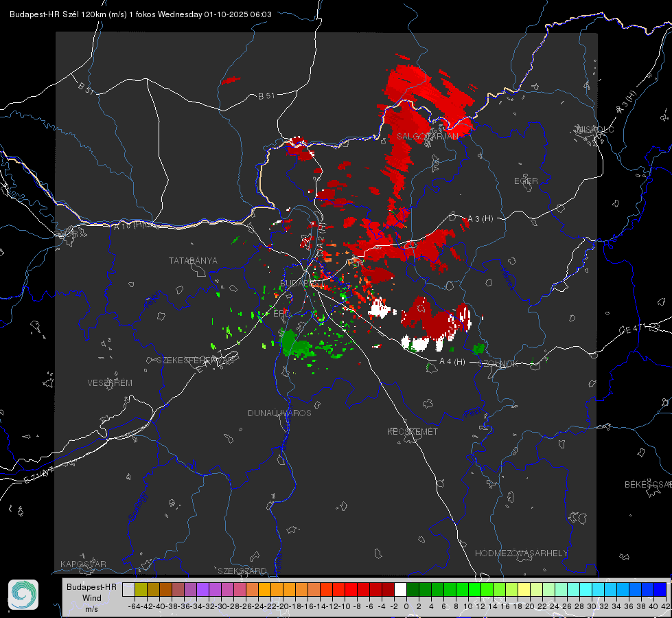Pick the deep blue swatch between 40 and 42
672x618 pixels.
[x=660, y=589]
